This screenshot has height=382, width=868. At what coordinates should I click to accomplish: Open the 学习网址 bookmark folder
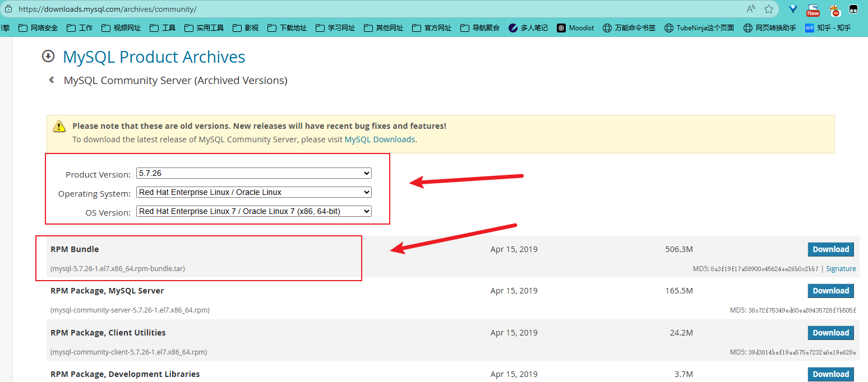click(x=335, y=27)
